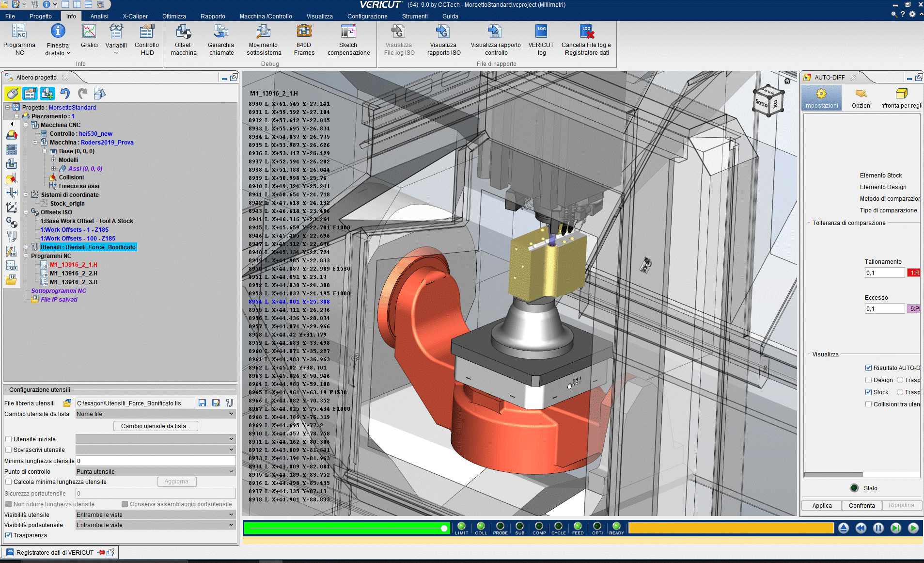Image resolution: width=924 pixels, height=563 pixels.
Task: Click Applica in AUTO-DIFF
Action: click(822, 505)
